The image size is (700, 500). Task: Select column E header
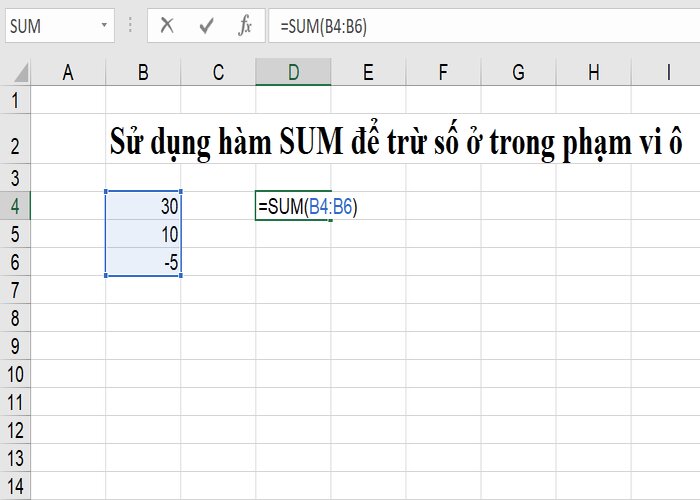368,72
